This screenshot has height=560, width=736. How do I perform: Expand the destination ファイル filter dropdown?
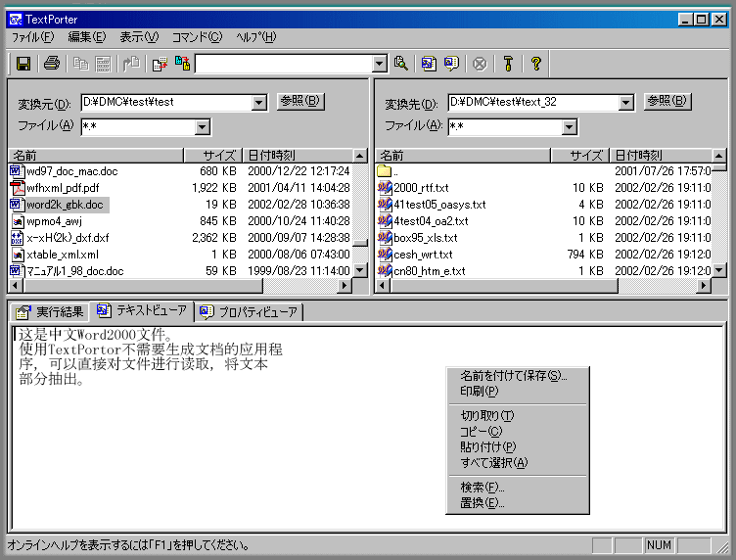point(569,126)
